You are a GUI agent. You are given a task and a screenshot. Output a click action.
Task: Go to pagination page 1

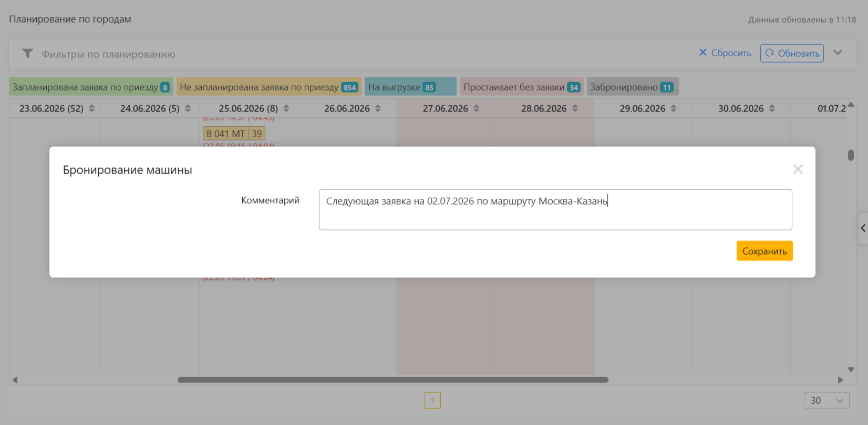pos(432,400)
